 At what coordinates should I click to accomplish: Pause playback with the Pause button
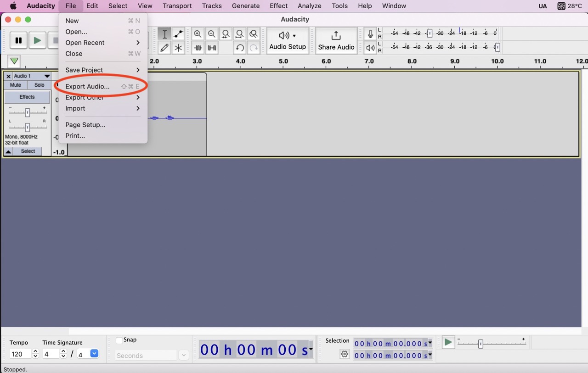[18, 40]
